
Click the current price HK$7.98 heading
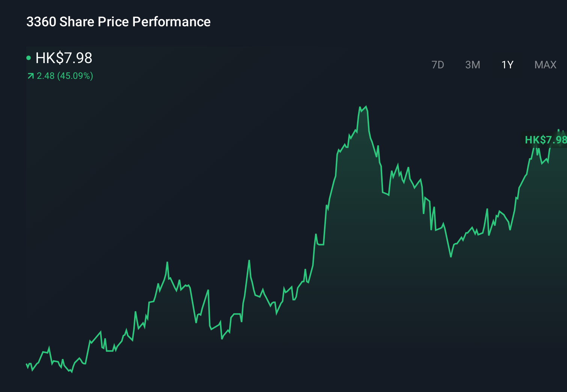(63, 58)
